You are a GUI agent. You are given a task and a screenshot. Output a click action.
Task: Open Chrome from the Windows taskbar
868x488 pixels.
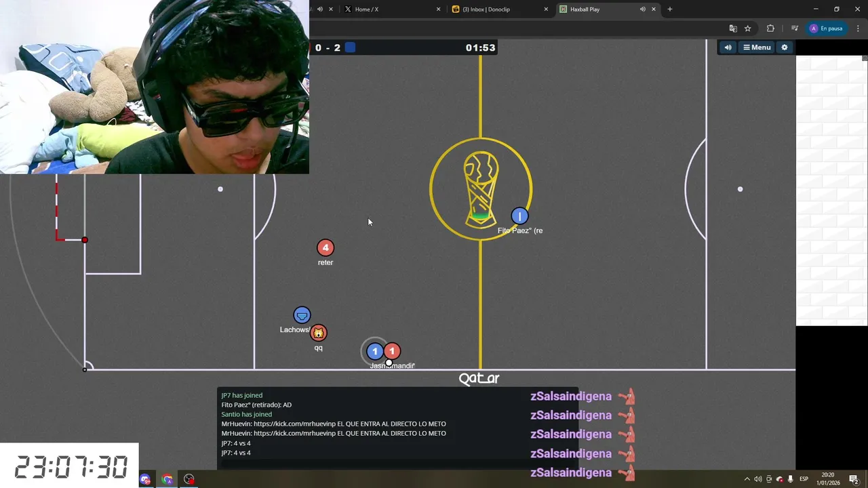point(167,479)
